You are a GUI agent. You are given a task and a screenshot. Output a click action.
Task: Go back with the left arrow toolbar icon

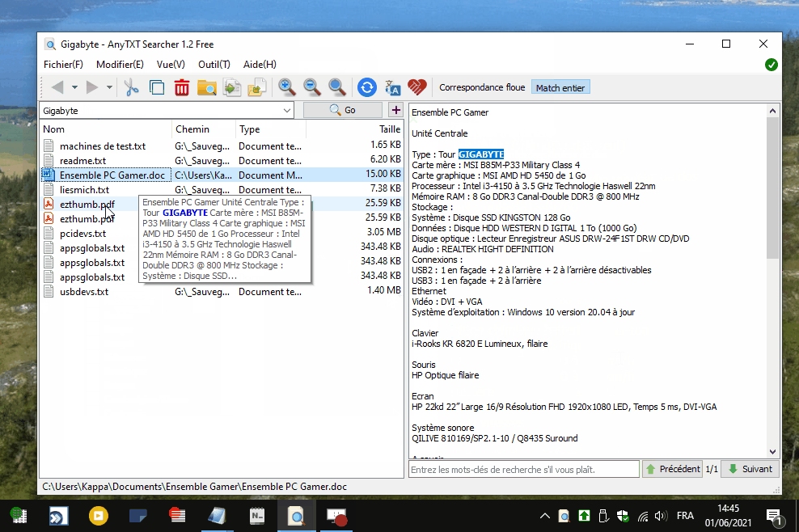pos(57,87)
